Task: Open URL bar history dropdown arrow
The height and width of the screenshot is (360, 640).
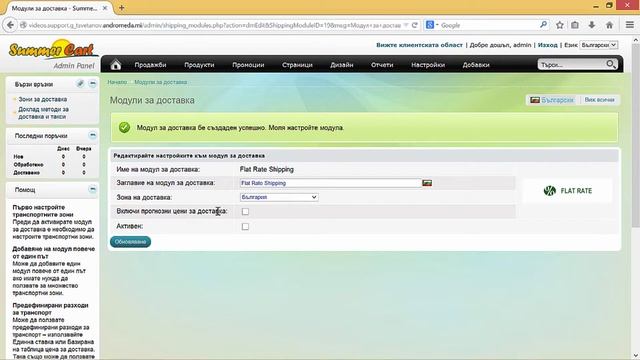Action: pos(406,25)
